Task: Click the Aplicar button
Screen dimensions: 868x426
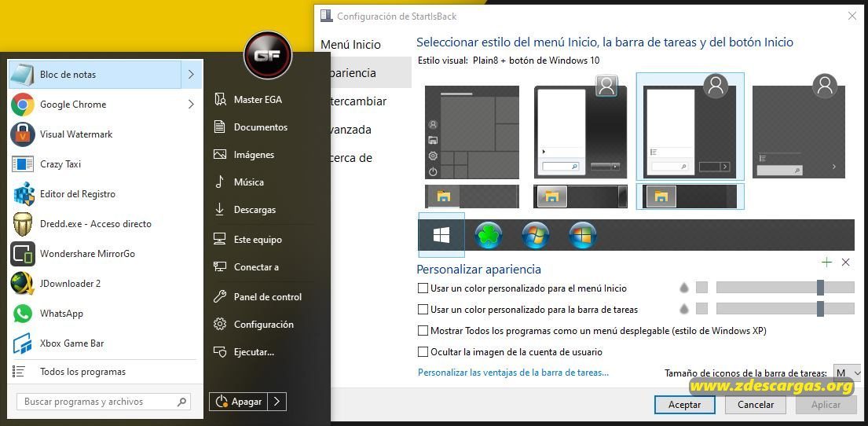Action: point(826,405)
